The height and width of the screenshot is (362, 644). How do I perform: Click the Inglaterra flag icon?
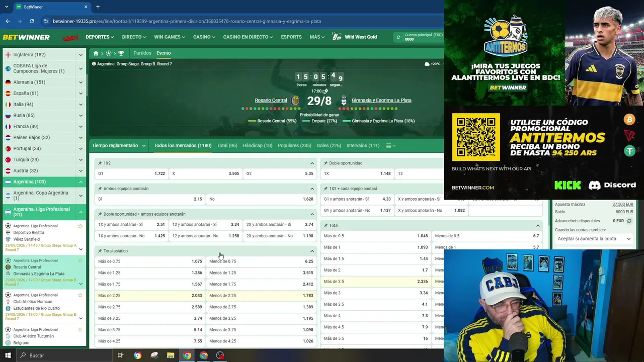(8, 55)
